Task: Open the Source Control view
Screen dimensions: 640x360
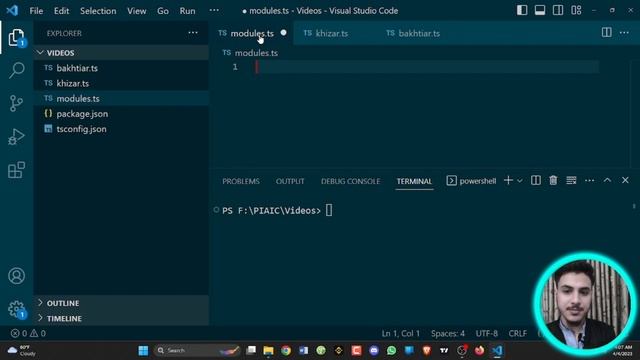Action: 16,103
